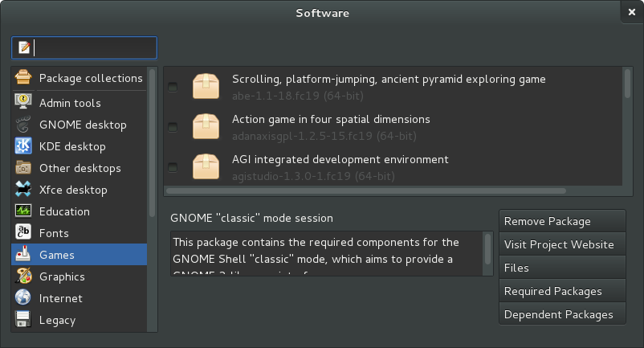Click the category sidebar vertical scrollbar
Screen dimensions: 644x348
152,142
